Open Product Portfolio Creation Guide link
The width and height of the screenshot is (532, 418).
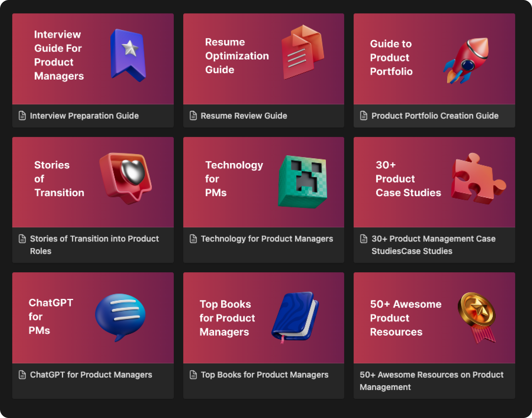coord(435,116)
